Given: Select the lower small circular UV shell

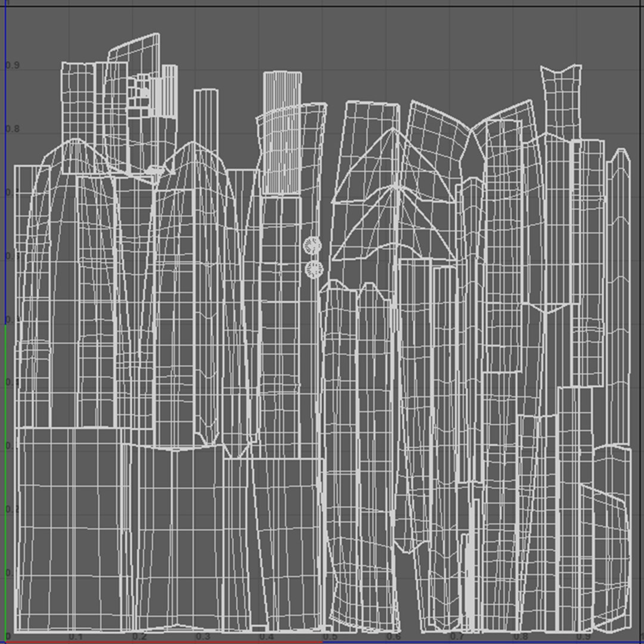Looking at the screenshot, I should (314, 270).
